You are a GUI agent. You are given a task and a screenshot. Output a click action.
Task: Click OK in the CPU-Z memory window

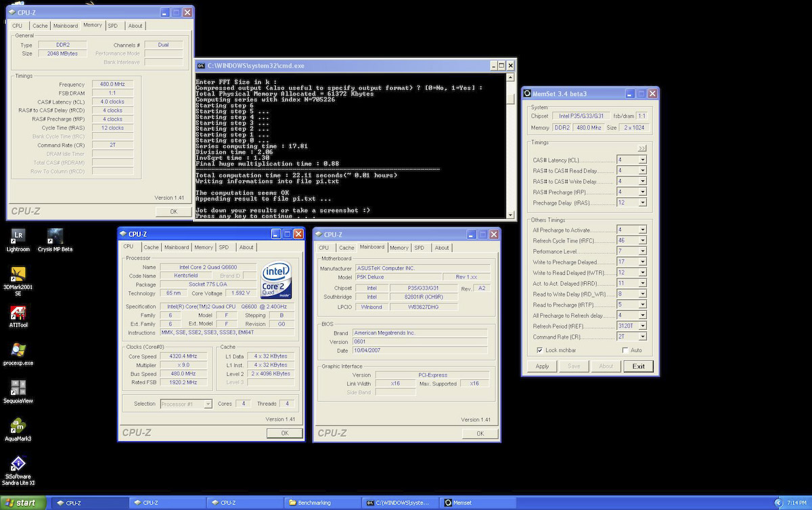click(173, 211)
